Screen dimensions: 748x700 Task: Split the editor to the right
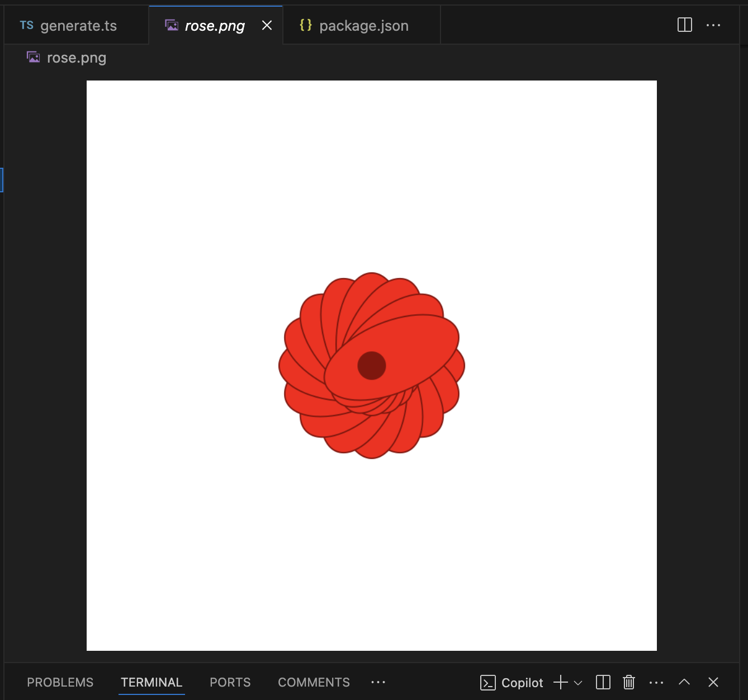tap(685, 25)
